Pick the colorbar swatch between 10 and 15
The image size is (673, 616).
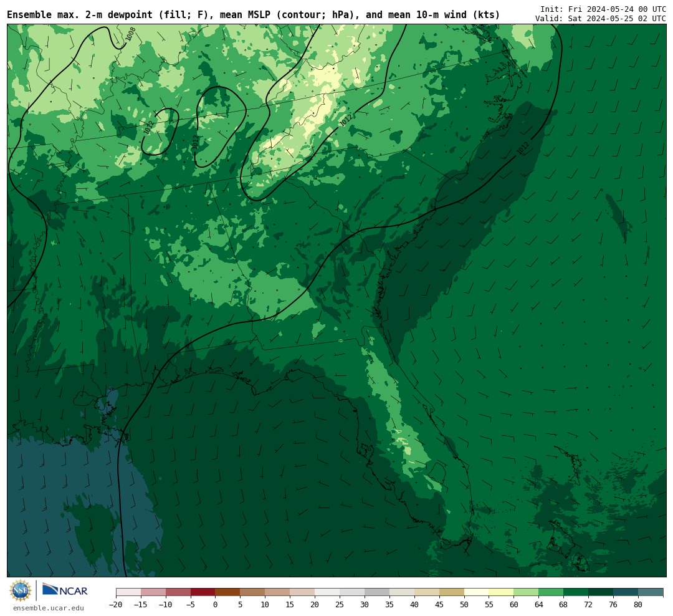click(x=278, y=592)
